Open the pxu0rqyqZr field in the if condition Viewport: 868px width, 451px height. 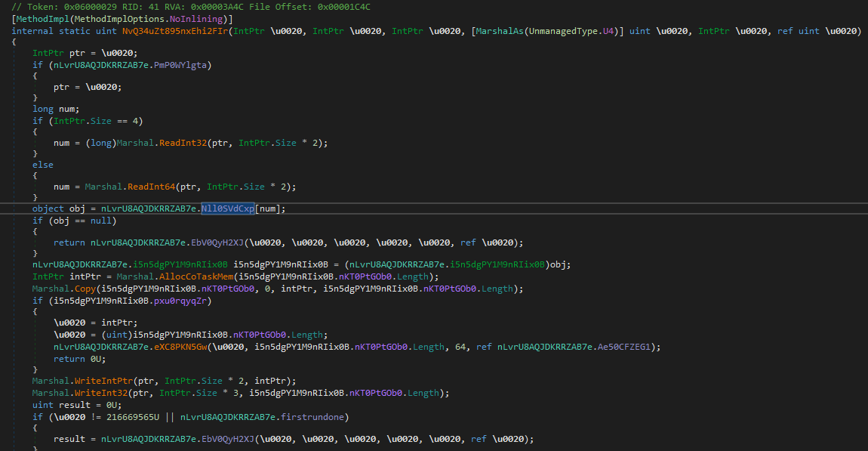pyautogui.click(x=180, y=301)
